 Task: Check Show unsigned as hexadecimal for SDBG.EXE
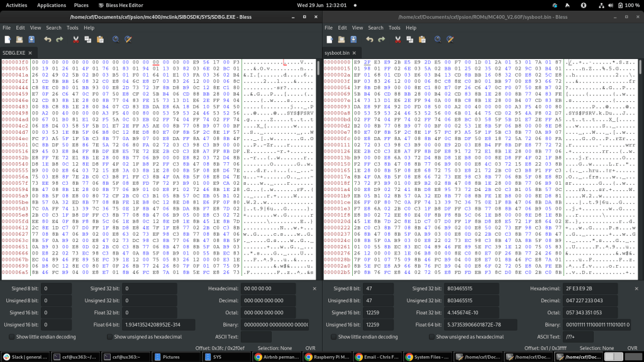pos(110,337)
